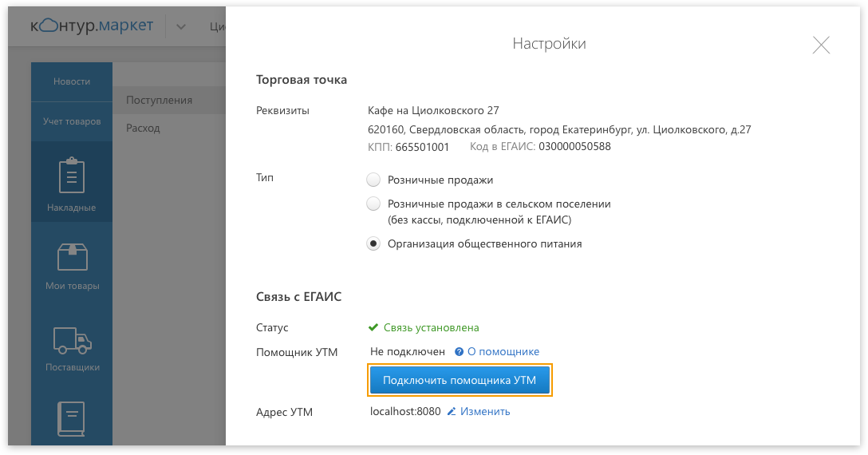Click the Связь установлена status text
Screen dimensions: 868x455
pyautogui.click(x=432, y=328)
